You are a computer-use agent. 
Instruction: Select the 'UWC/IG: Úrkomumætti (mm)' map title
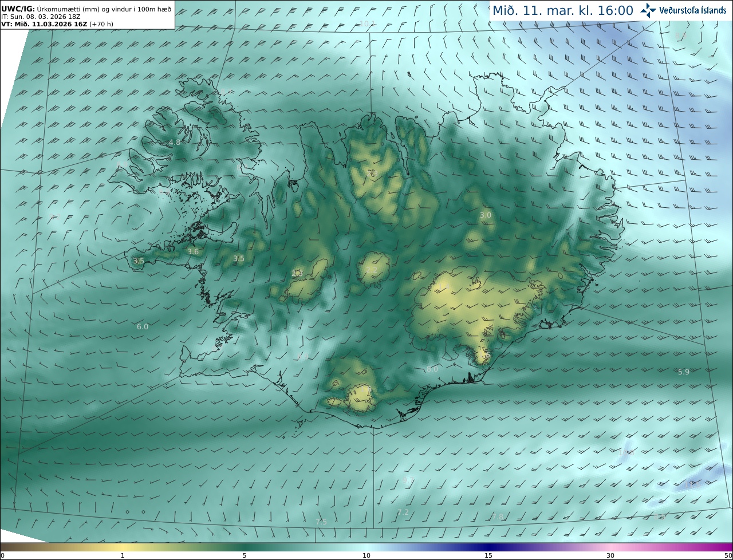pyautogui.click(x=87, y=9)
